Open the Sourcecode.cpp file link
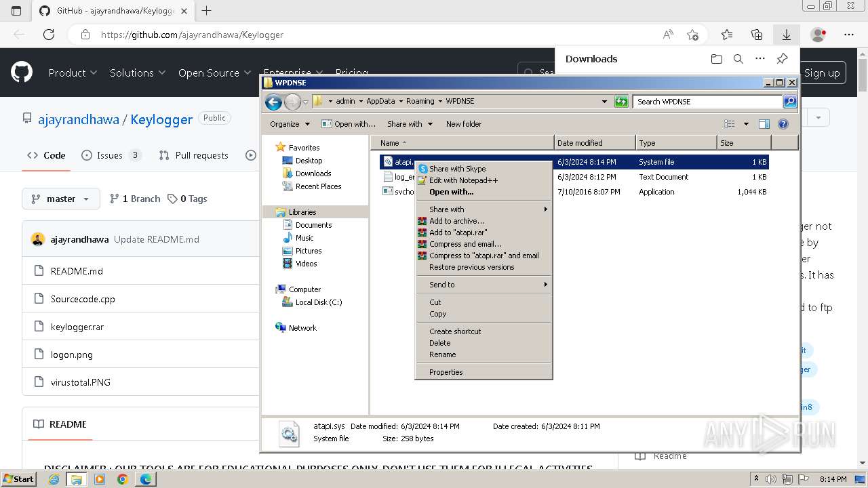This screenshot has width=868, height=488. coord(83,299)
